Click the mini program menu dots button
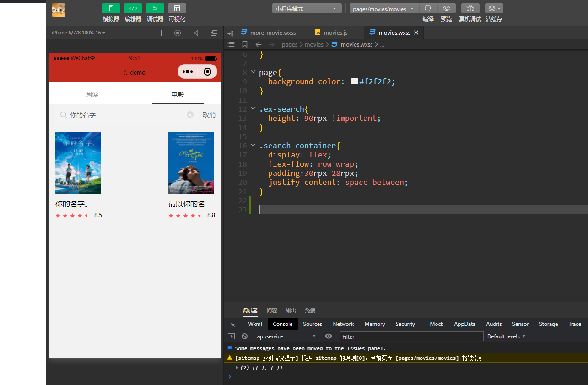Viewport: 588px width, 385px height. point(187,72)
